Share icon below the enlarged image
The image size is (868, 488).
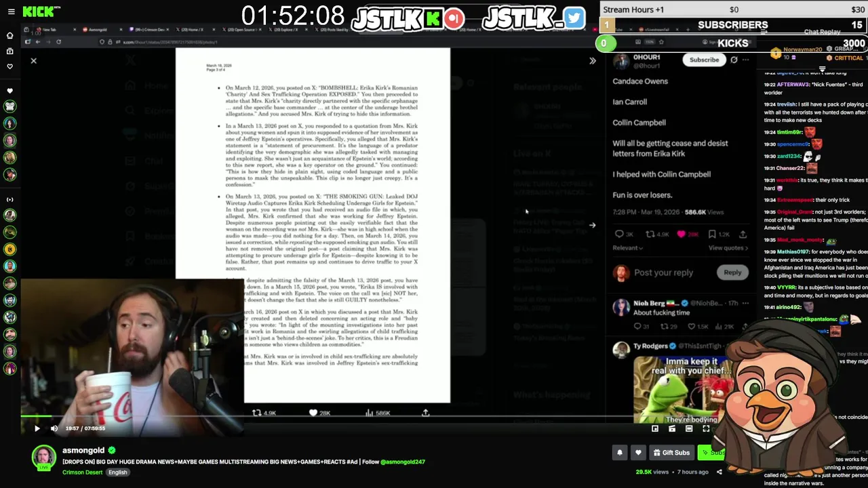coord(426,413)
